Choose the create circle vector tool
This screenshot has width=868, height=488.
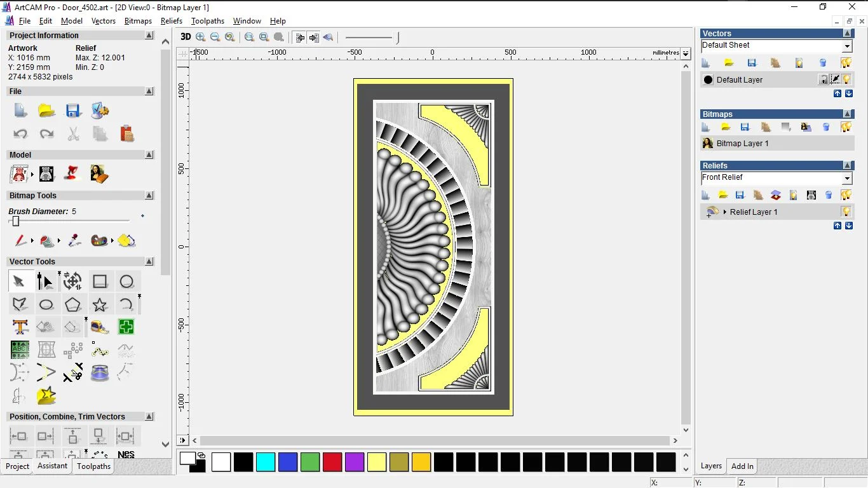coord(126,281)
